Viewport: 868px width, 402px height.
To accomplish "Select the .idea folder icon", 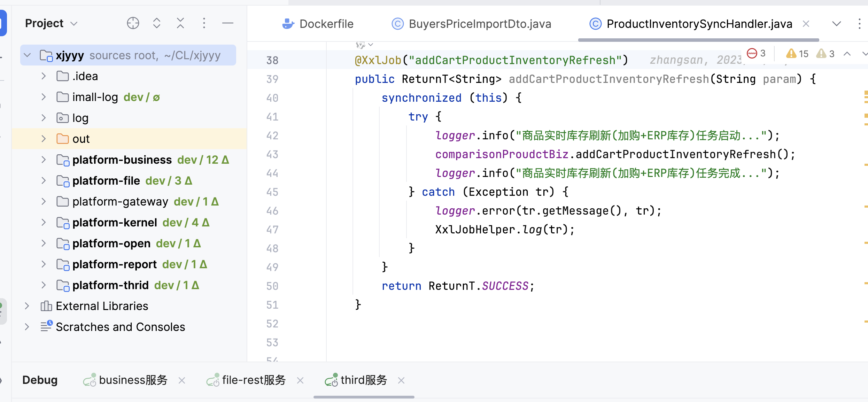I will (63, 76).
